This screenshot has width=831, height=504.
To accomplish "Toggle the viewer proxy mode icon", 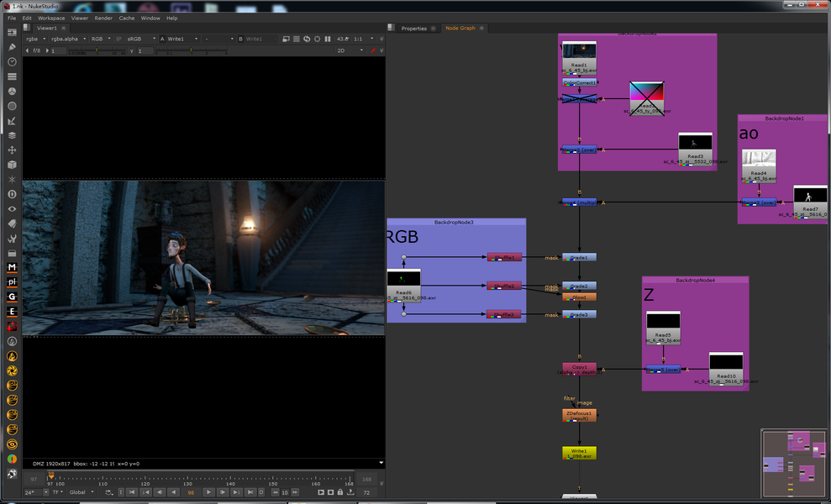I will click(287, 39).
